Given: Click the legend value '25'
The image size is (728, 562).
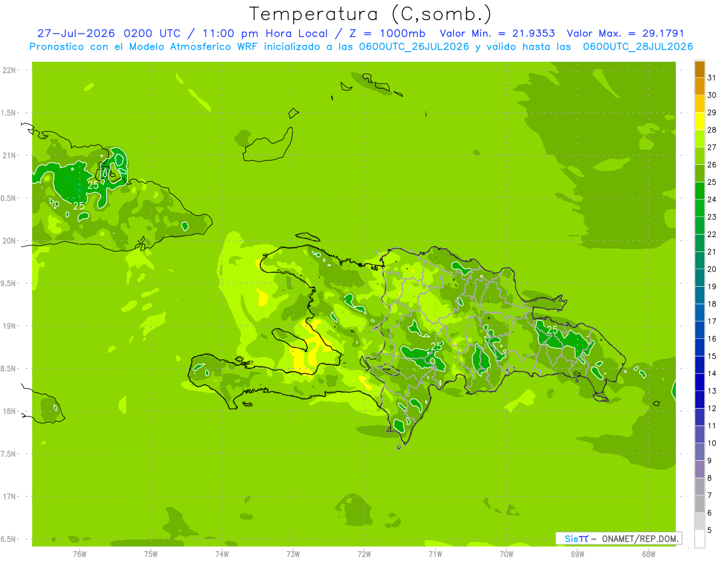Looking at the screenshot, I should (x=712, y=182).
